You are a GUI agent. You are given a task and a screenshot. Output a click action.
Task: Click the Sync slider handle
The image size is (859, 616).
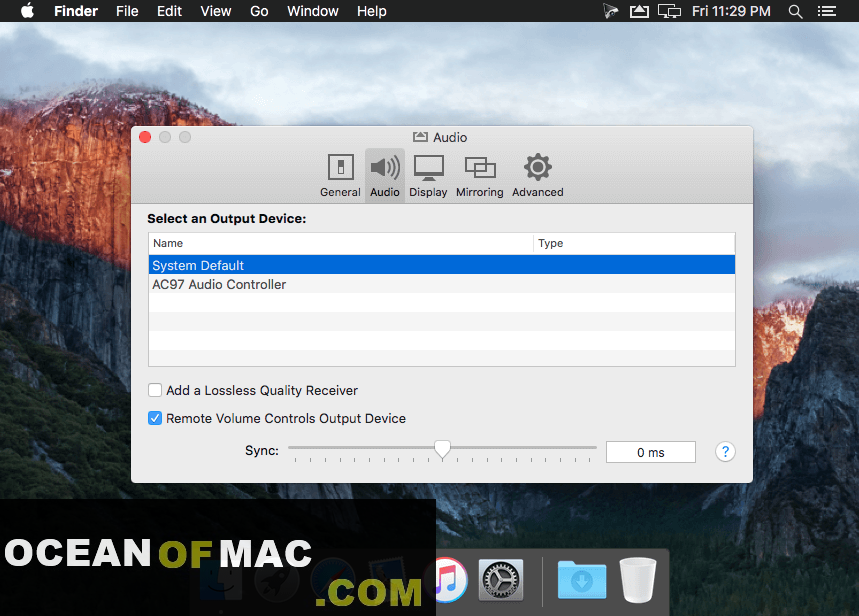coord(442,449)
